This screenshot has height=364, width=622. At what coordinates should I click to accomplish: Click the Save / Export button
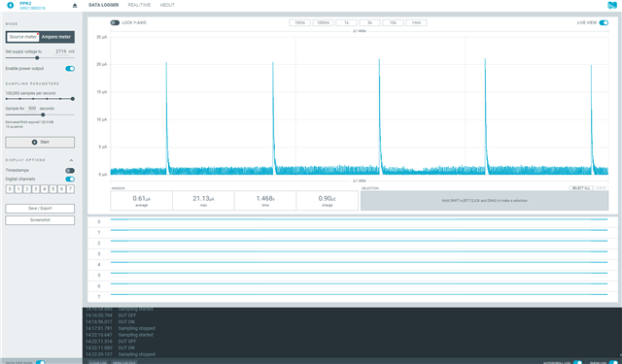[x=40, y=209]
